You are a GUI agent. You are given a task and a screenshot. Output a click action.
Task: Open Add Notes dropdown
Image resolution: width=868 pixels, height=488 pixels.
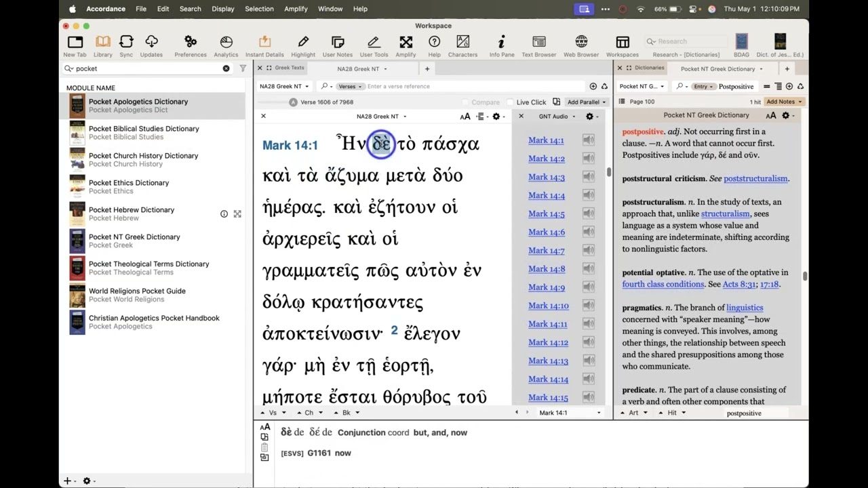[x=784, y=102]
